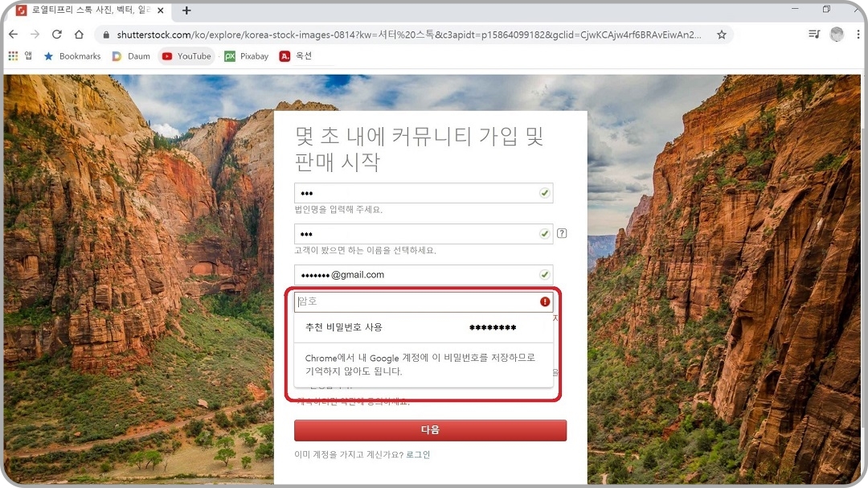Open the Chrome three-dot menu

[857, 35]
